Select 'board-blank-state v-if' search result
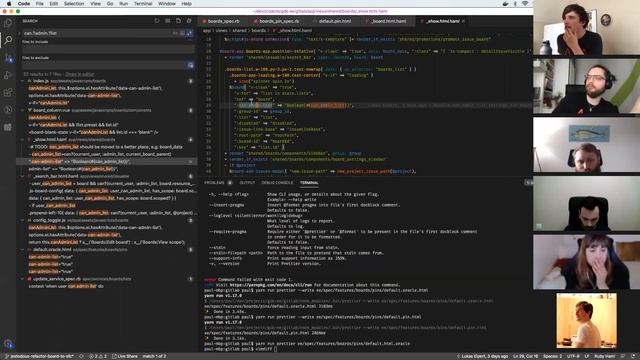640x360 pixels. click(93, 132)
